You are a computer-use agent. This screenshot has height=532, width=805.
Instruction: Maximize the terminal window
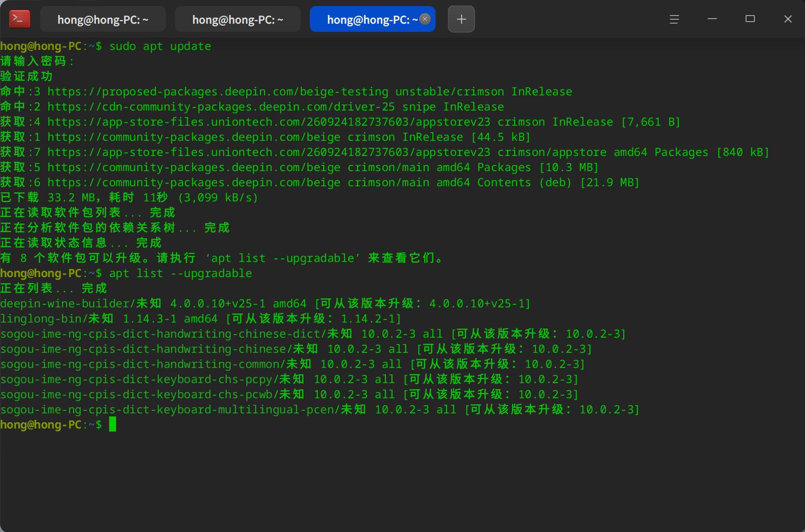pos(750,19)
